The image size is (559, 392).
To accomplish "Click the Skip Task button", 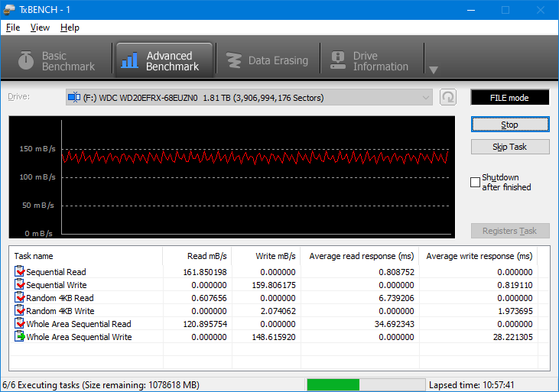I will (x=510, y=147).
